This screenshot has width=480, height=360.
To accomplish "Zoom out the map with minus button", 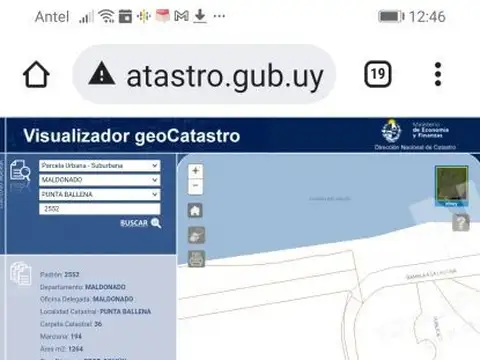I will 195,185.
